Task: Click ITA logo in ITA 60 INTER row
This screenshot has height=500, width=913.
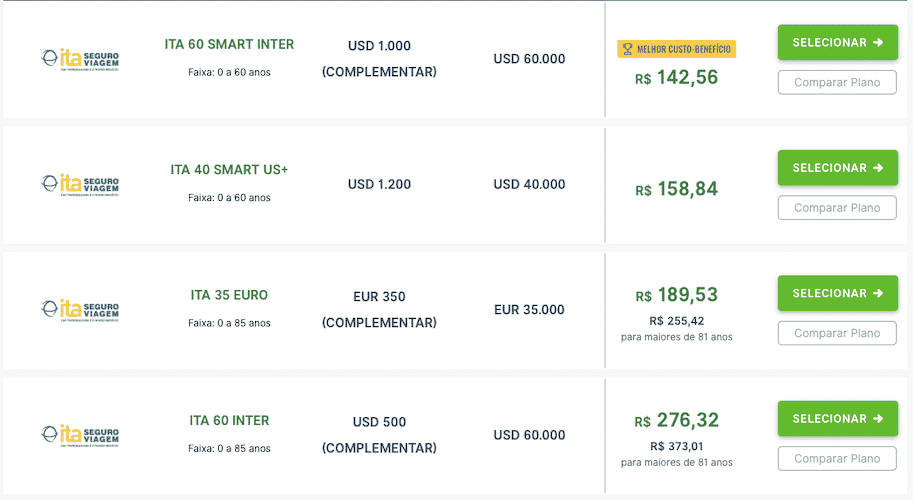Action: click(x=80, y=435)
